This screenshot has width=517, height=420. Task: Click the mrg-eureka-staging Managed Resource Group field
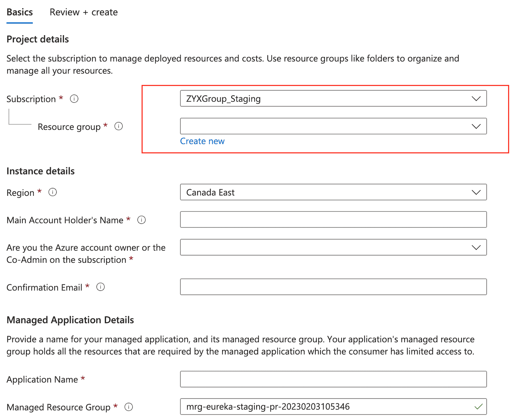(333, 407)
